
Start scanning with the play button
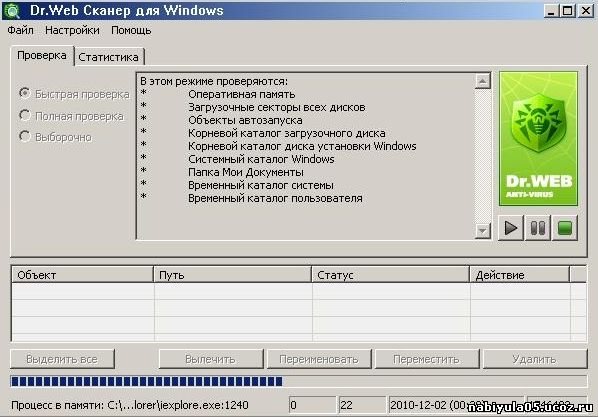511,228
